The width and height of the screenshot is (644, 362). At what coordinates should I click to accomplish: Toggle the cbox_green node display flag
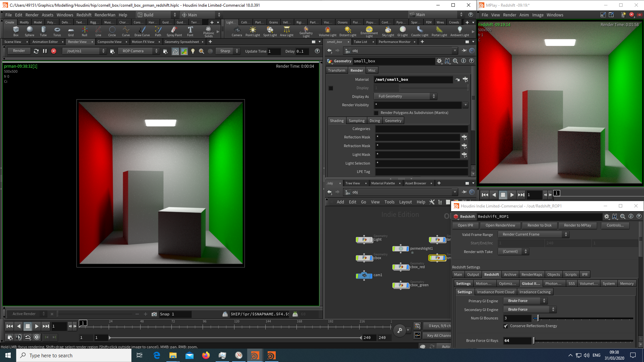tap(408, 285)
